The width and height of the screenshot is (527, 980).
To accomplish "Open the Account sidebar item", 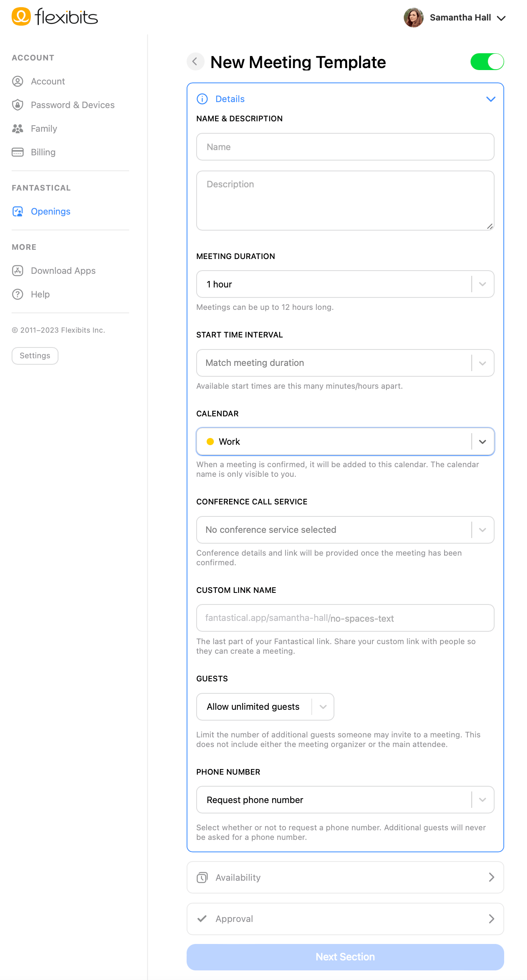I will [x=48, y=81].
